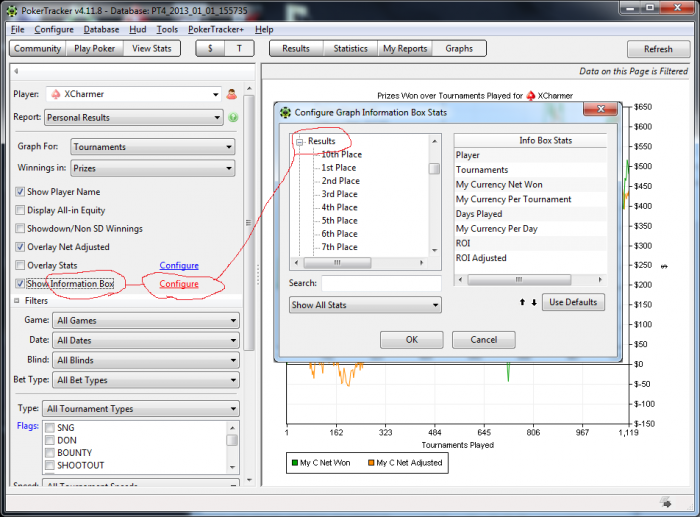Switch to the Graphs tab
700x517 pixels.
(459, 49)
